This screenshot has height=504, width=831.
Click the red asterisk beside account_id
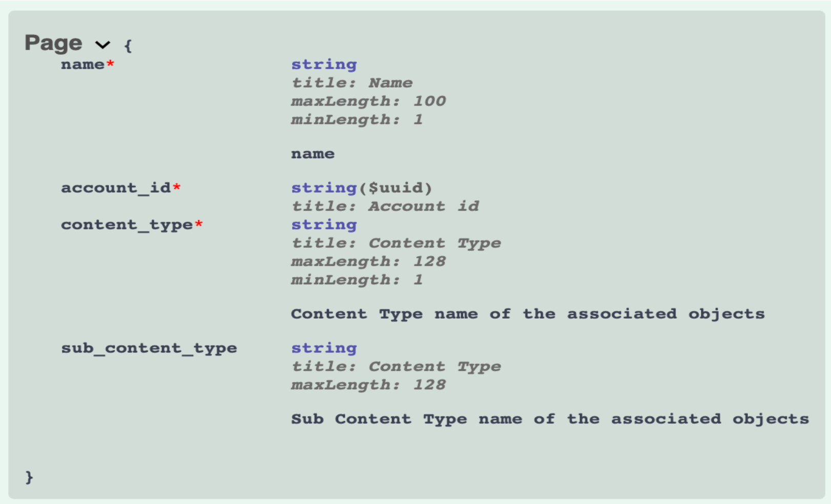point(177,187)
